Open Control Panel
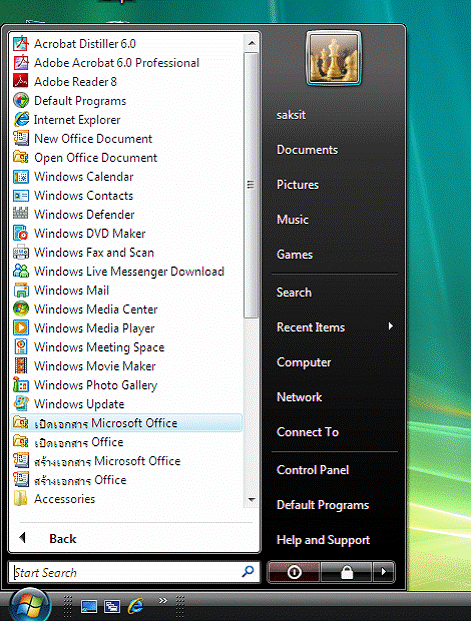The width and height of the screenshot is (471, 621). (x=313, y=470)
